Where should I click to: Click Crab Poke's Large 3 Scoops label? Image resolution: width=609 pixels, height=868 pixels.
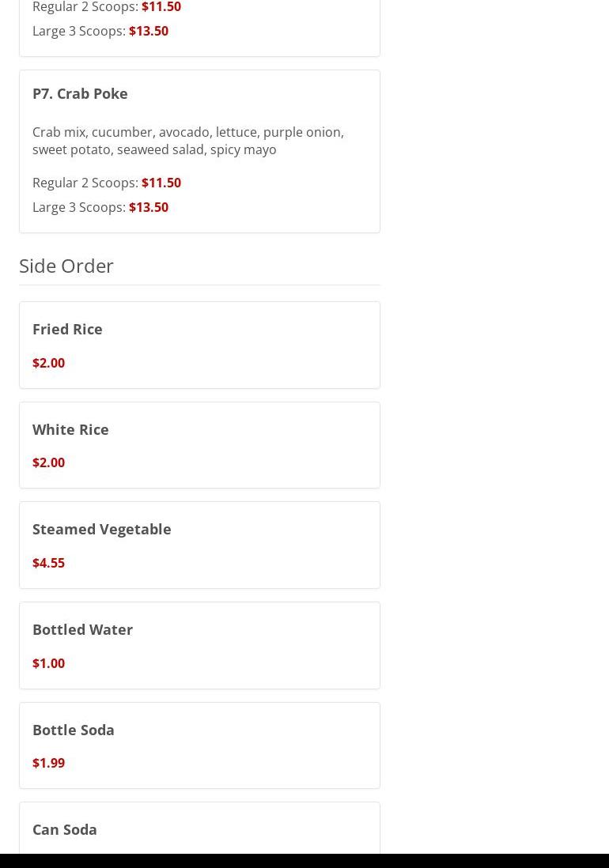[79, 207]
